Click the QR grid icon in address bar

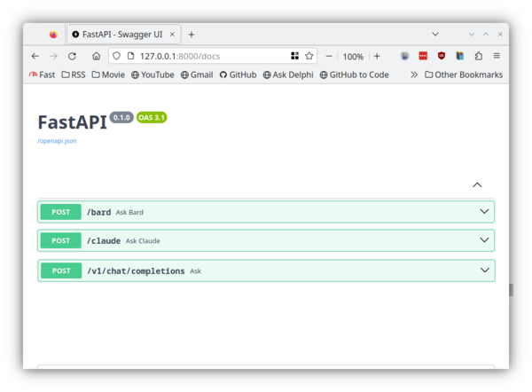(x=295, y=56)
